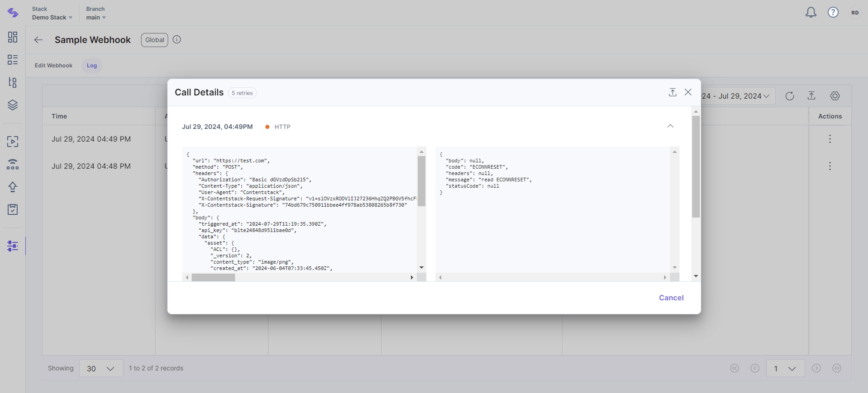Click the modal's main vertical scrollbar thumb
The height and width of the screenshot is (393, 868).
coord(696,166)
